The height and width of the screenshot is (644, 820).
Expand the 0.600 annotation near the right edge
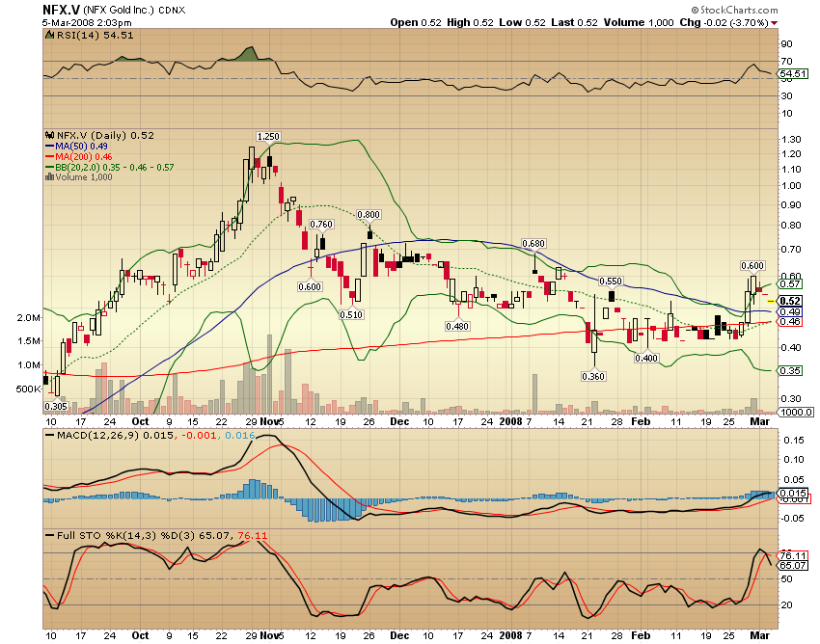pyautogui.click(x=751, y=266)
